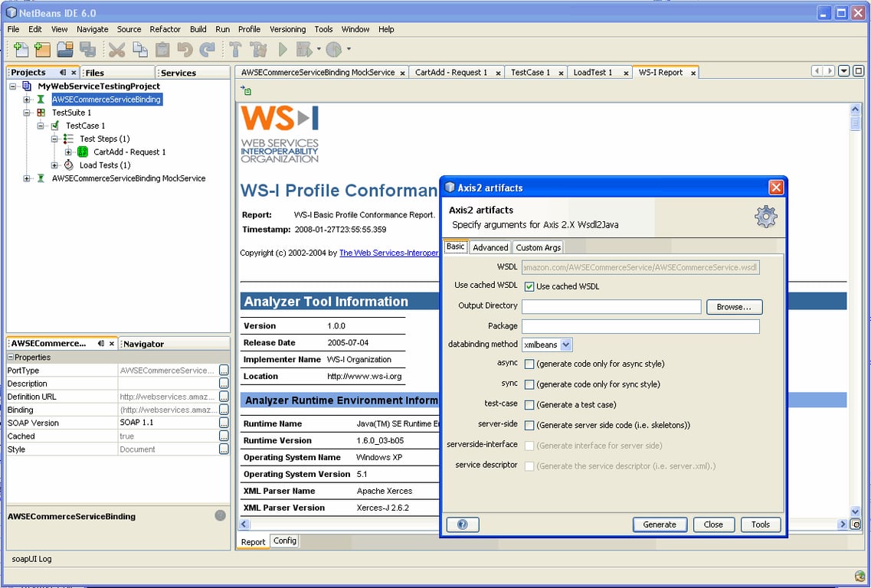Check the Generate a test case box

tap(529, 405)
